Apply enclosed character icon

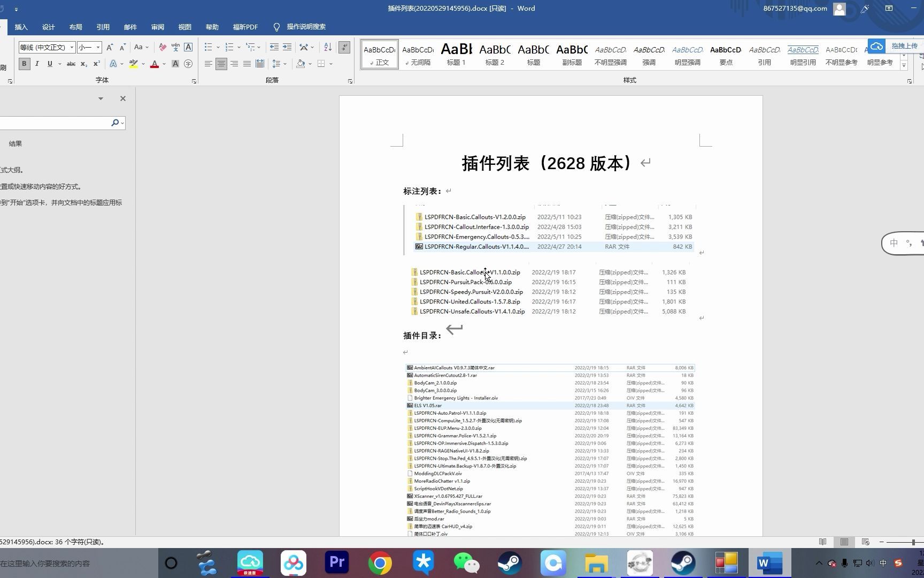(x=188, y=64)
